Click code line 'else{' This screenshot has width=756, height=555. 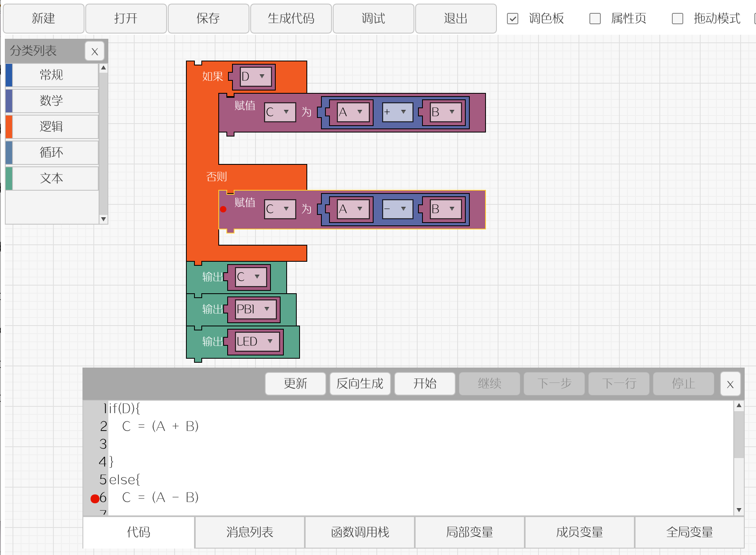(x=125, y=479)
